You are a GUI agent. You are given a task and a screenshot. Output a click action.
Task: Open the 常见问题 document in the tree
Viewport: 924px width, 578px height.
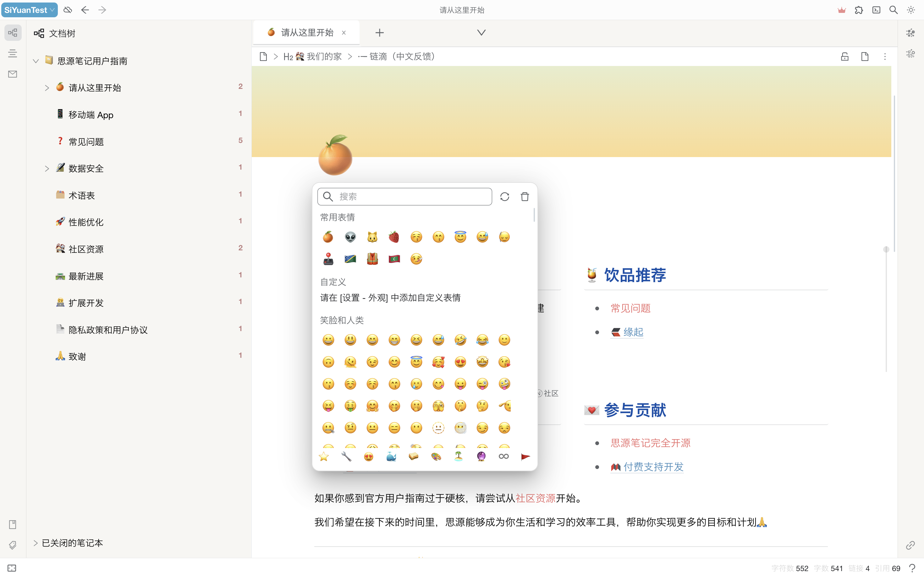(86, 142)
